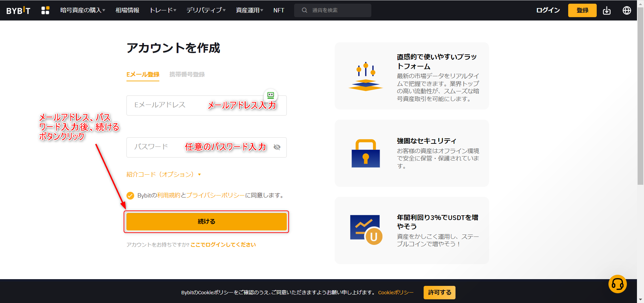Switch to the 携帯番号登録 tab
The height and width of the screenshot is (303, 644).
point(187,75)
